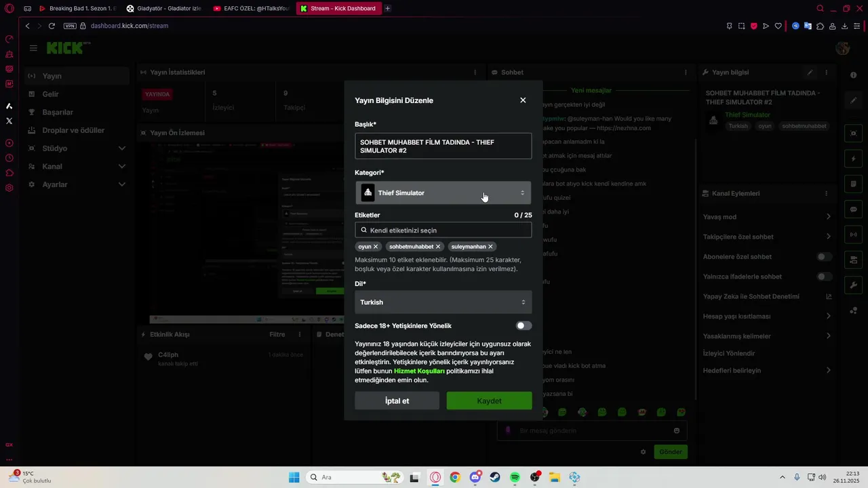Screen dimensions: 868x488
Task: Open the Dil dropdown showing Turkish
Action: 443,302
